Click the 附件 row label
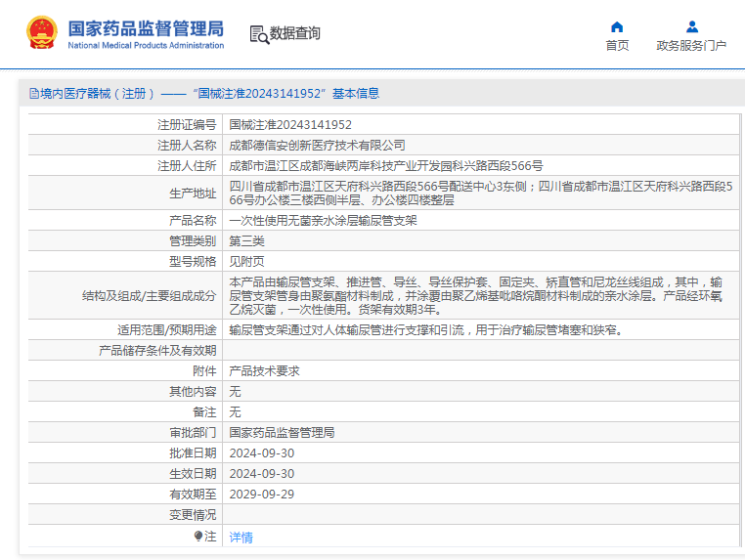This screenshot has height=560, width=745. (x=204, y=371)
